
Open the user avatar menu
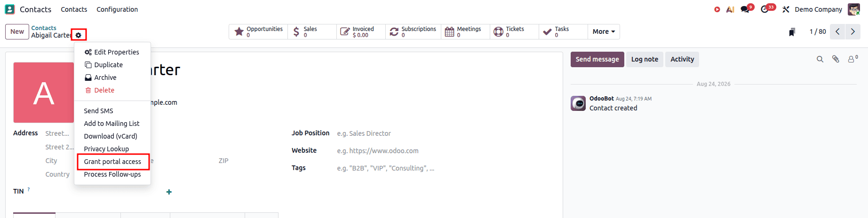(x=854, y=9)
